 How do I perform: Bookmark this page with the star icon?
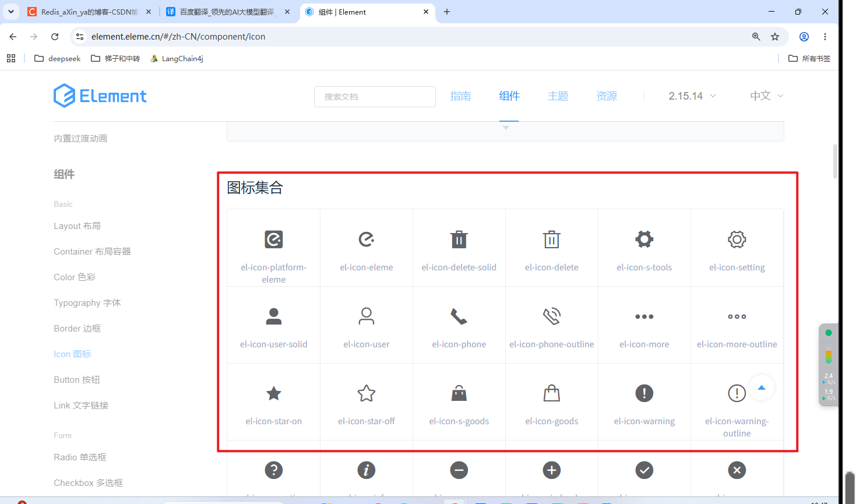click(x=775, y=37)
